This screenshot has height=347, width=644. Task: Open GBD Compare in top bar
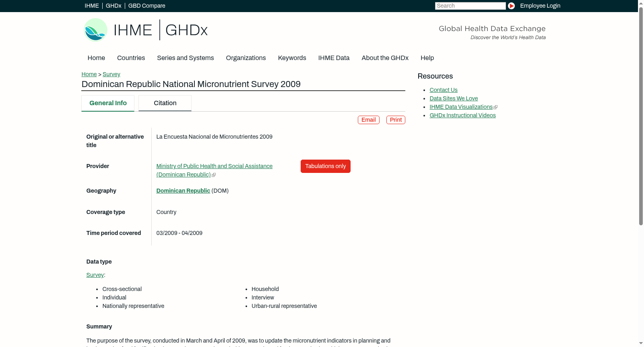click(147, 6)
